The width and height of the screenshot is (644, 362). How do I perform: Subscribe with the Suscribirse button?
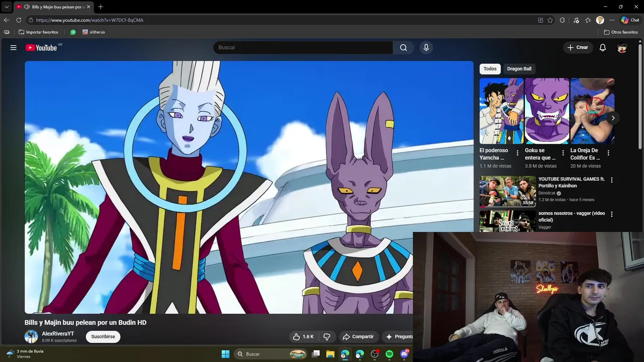click(x=103, y=337)
